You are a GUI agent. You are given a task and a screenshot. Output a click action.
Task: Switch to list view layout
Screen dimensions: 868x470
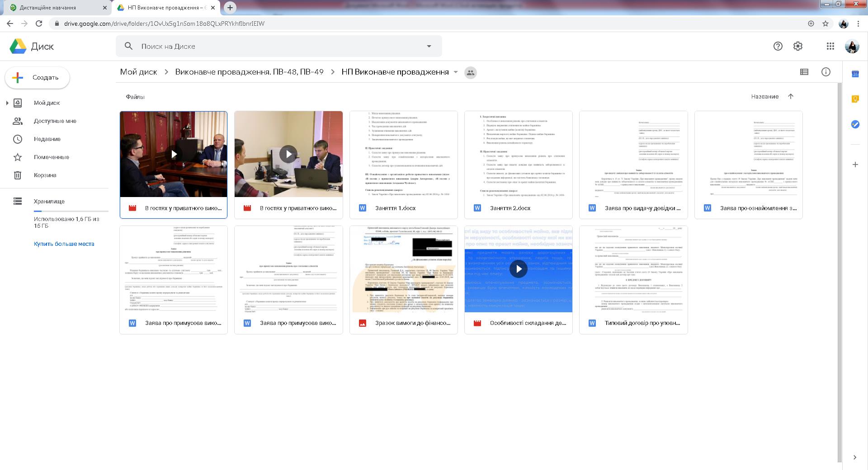click(x=804, y=72)
